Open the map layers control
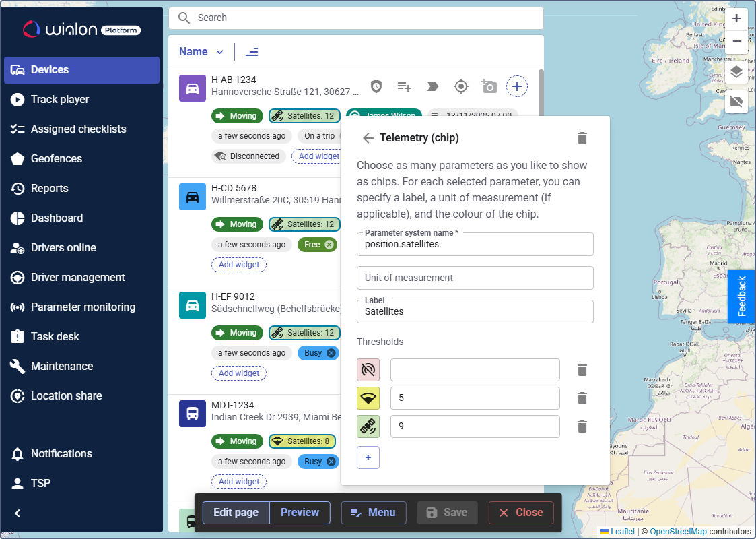Image resolution: width=756 pixels, height=539 pixels. [x=736, y=72]
